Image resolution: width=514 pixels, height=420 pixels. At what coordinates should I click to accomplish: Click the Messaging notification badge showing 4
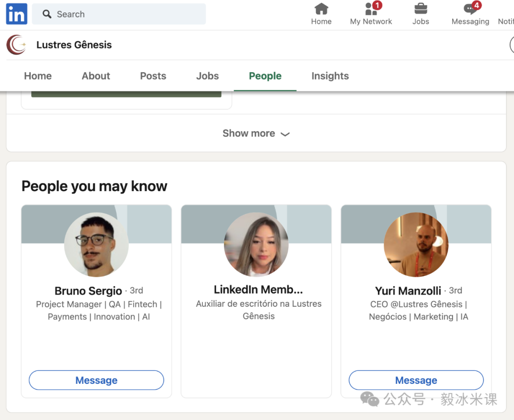tap(476, 5)
